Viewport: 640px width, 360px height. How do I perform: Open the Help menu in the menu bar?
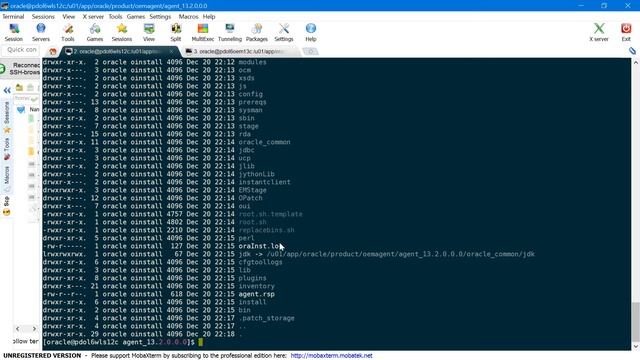209,16
